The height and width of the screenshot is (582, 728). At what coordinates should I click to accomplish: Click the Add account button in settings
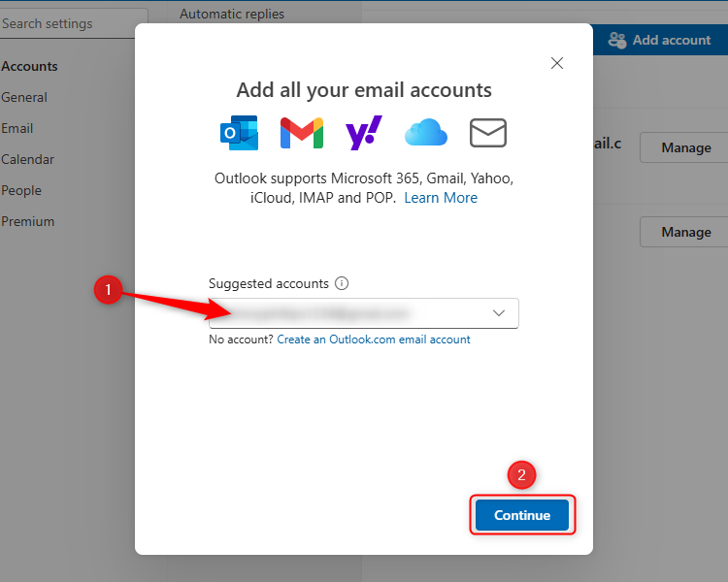point(660,40)
